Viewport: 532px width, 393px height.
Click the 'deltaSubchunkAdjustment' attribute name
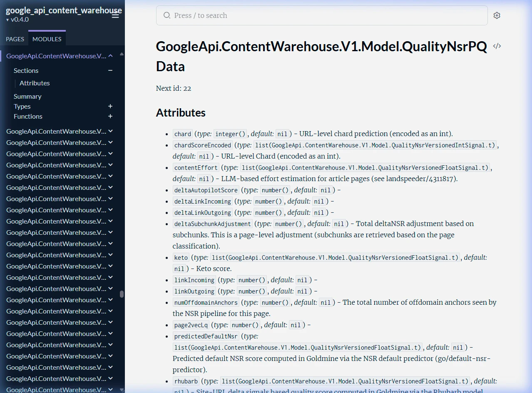213,224
